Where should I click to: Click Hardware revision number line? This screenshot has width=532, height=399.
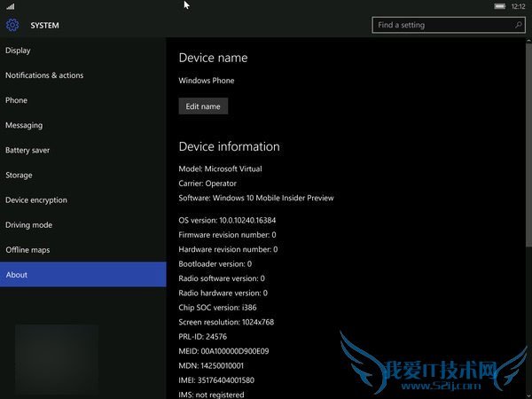point(228,249)
